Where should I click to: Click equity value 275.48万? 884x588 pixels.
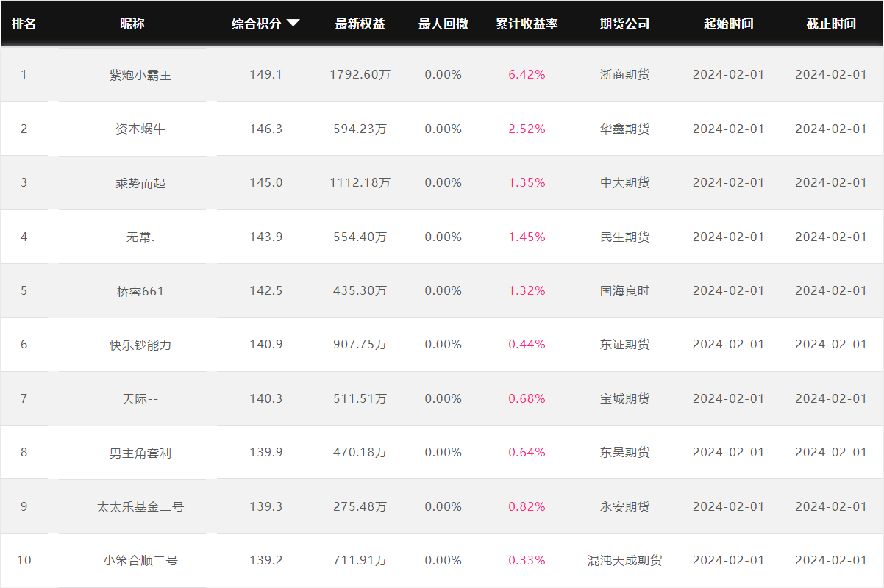coord(360,506)
